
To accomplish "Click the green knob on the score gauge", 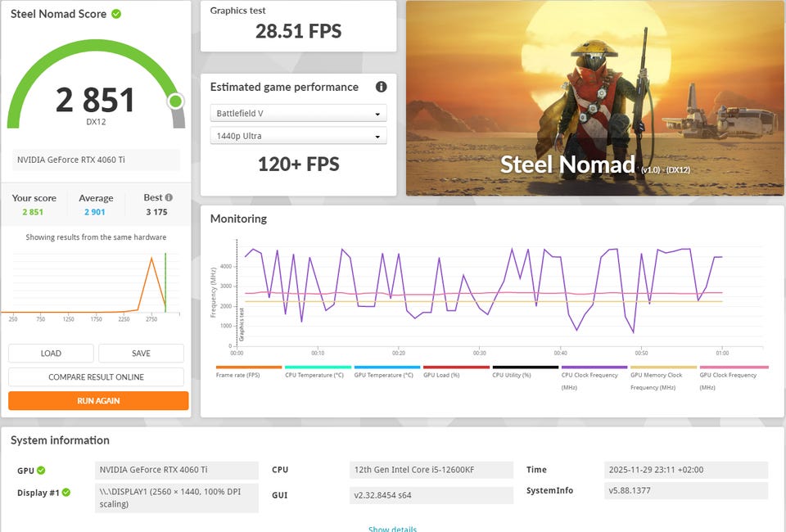I will (175, 101).
